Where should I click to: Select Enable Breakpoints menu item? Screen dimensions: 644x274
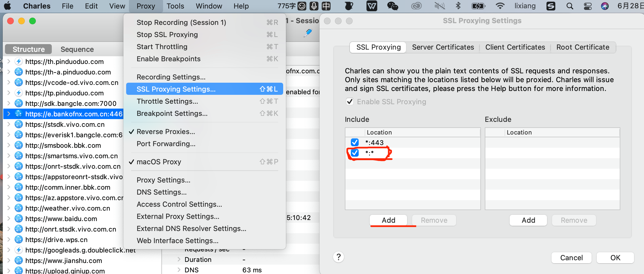pyautogui.click(x=205, y=59)
